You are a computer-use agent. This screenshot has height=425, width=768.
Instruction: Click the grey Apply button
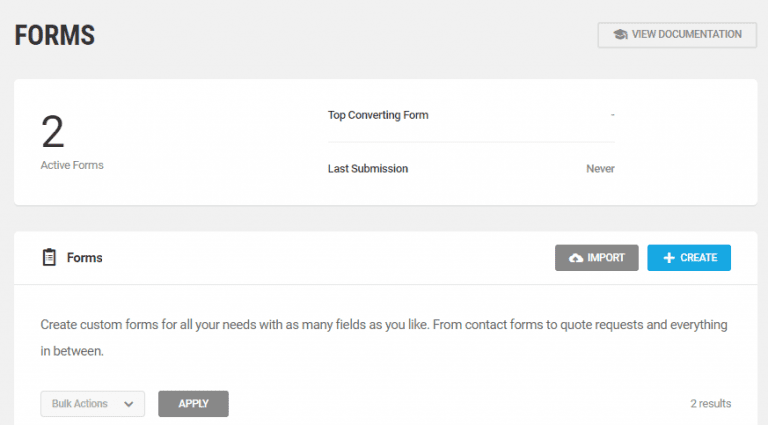point(193,404)
